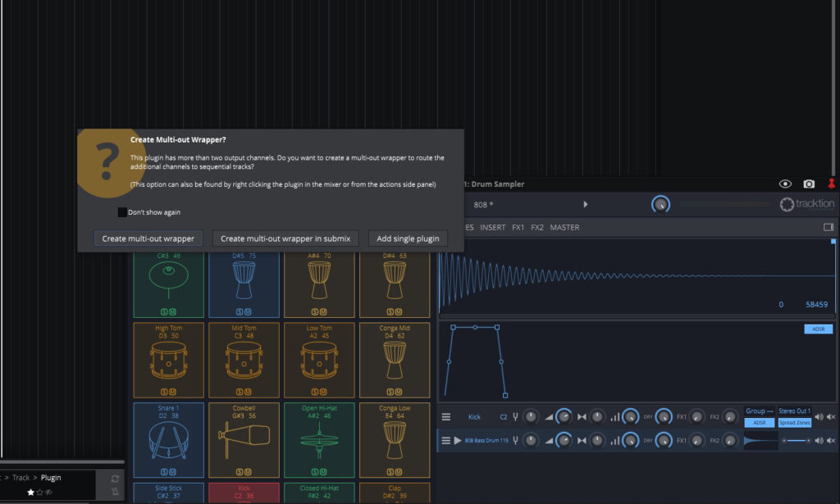Mute the Mid Tom pad
Screen dimensions: 840x504
tap(248, 393)
